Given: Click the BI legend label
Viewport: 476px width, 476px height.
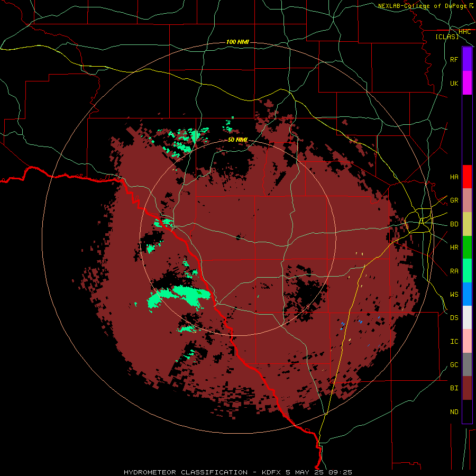Looking at the screenshot, I should point(454,388).
